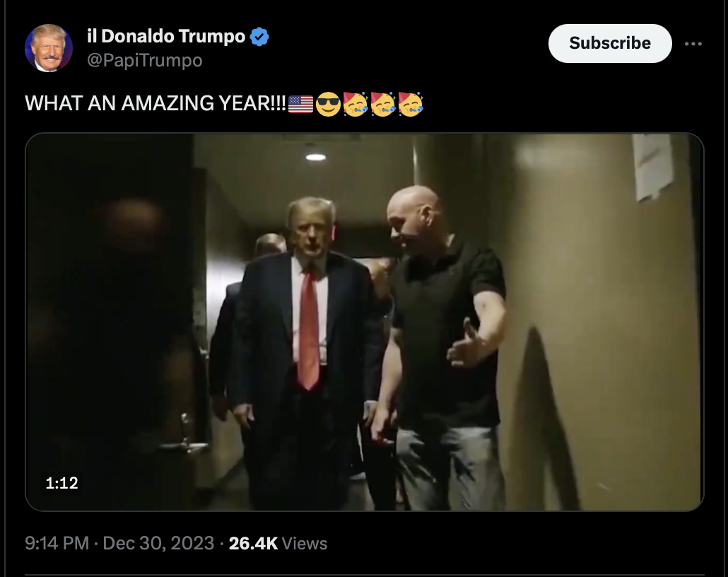The image size is (728, 577).
Task: Click the 'WHAT AN AMAZING YEAR!!!' tweet text
Action: (155, 103)
